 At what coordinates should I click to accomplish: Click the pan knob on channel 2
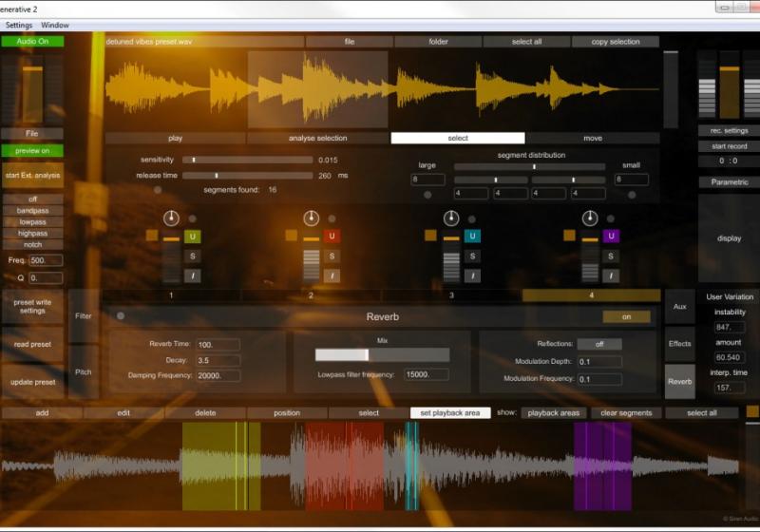[x=311, y=218]
